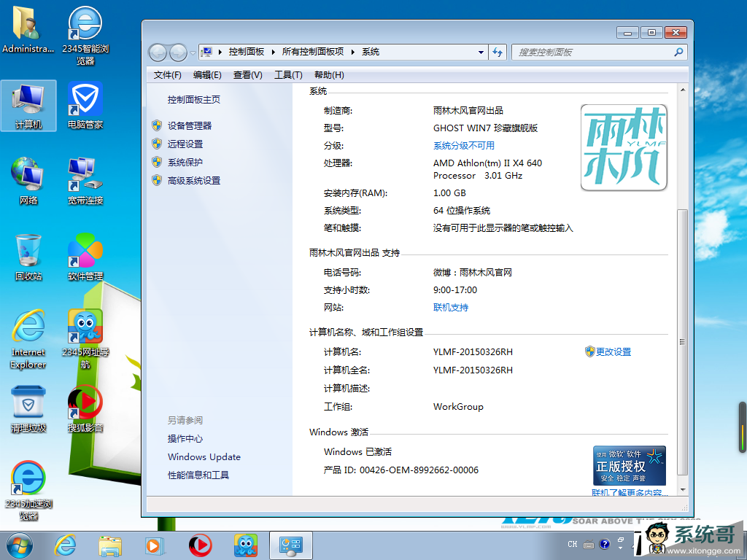747x560 pixels.
Task: Open Windows Explorer folder on taskbar
Action: point(110,545)
